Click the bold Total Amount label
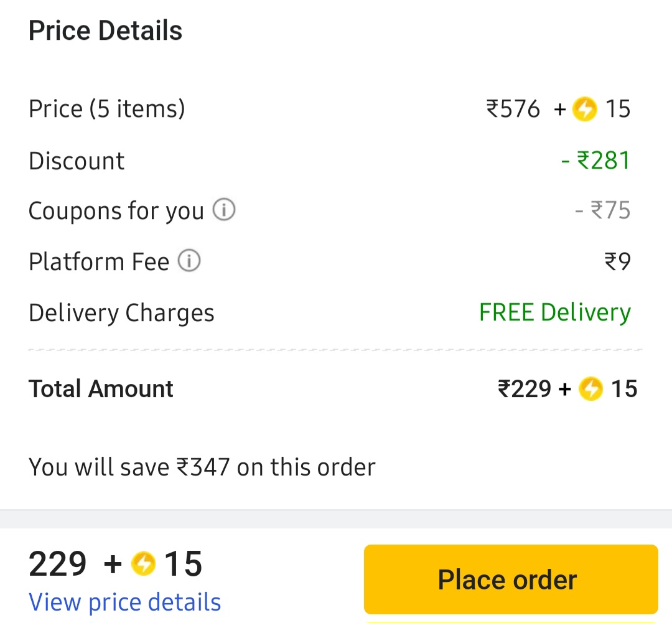 (101, 389)
